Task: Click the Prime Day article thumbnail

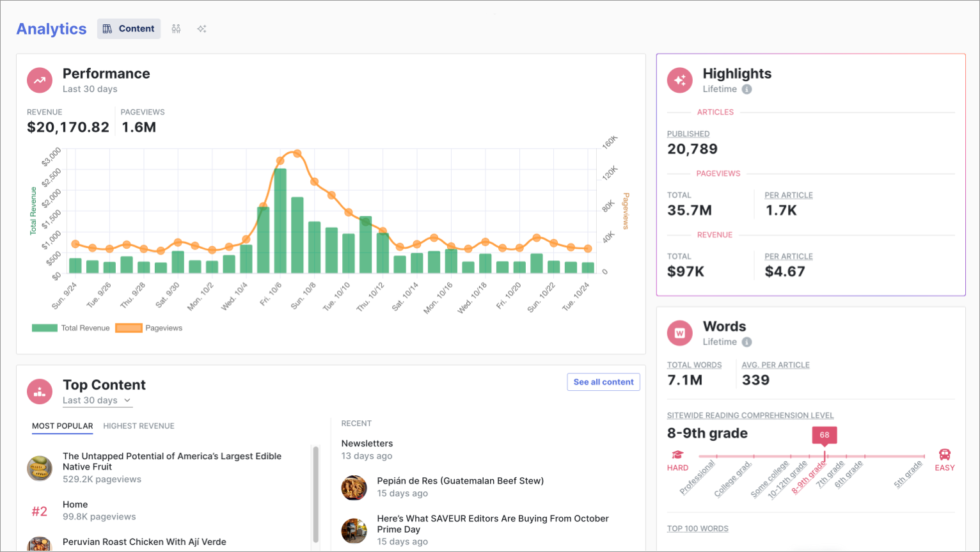Action: click(354, 531)
